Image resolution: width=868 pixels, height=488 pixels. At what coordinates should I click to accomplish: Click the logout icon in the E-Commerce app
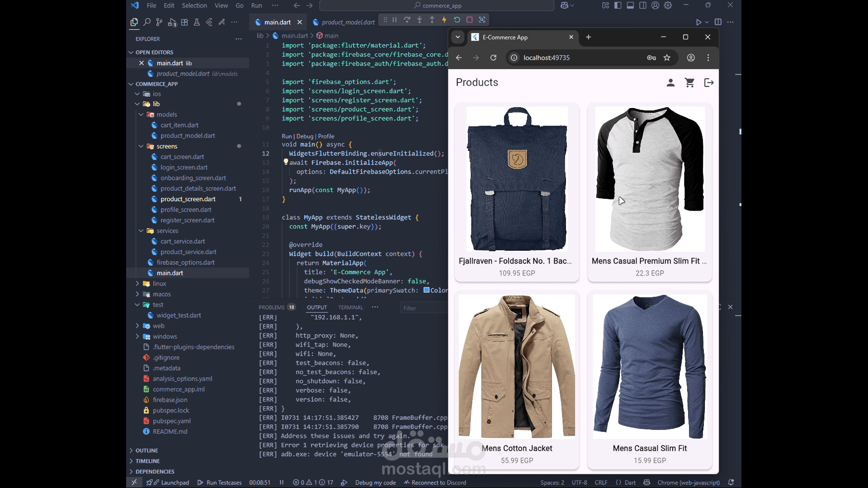coord(709,82)
